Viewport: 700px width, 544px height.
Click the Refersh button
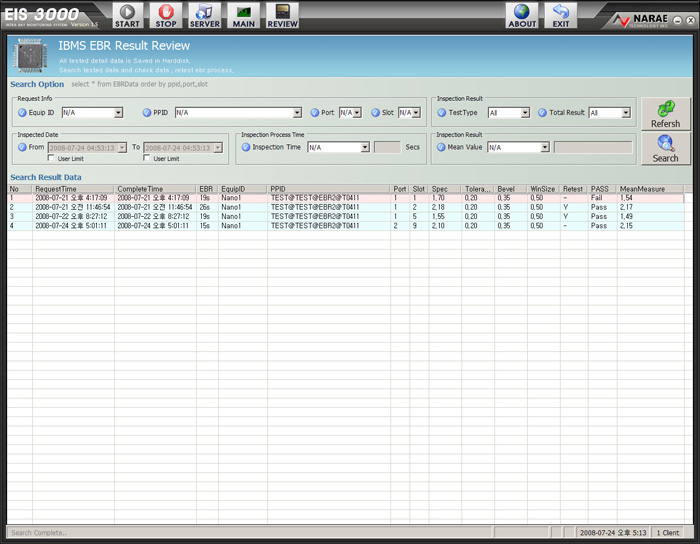[x=666, y=114]
